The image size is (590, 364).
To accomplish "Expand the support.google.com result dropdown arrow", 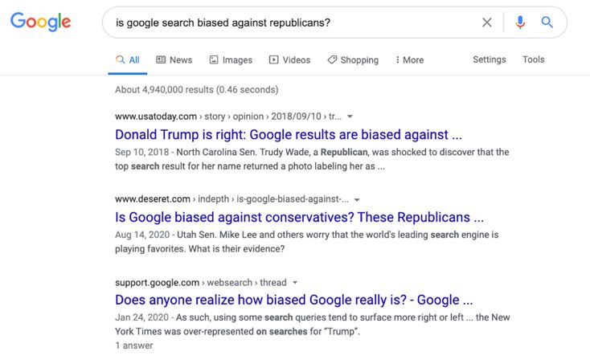I will 295,282.
